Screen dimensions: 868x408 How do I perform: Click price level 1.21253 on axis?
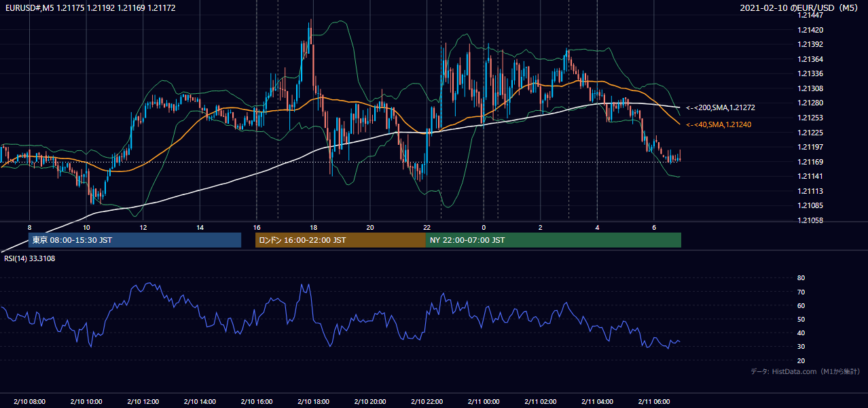[x=811, y=118]
